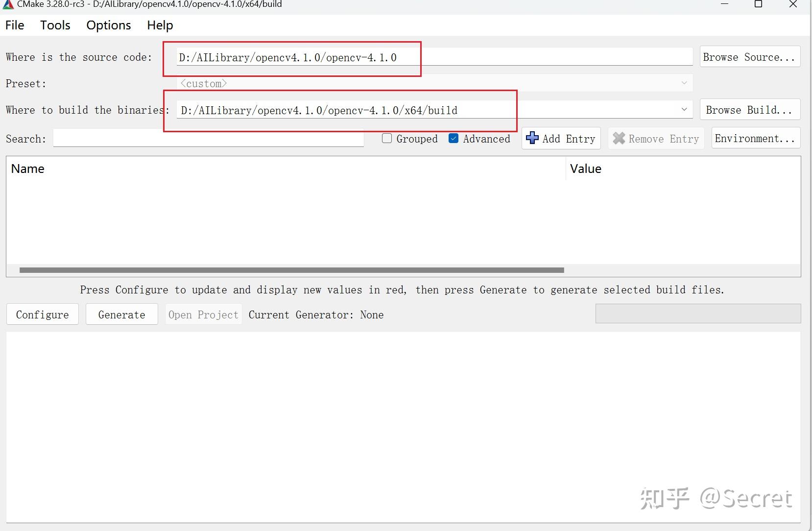Uncheck the Advanced checkbox
812x531 pixels.
(x=454, y=139)
